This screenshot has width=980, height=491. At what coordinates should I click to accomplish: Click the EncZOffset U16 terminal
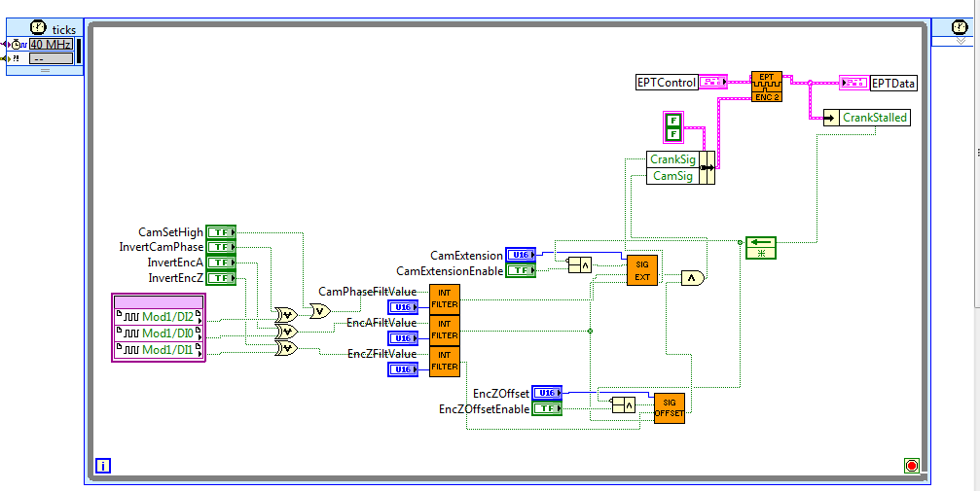[x=547, y=393]
